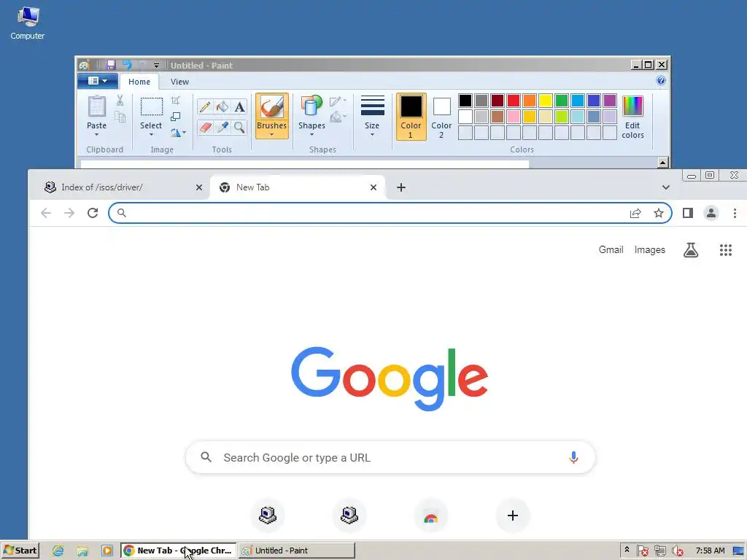Click the Crop icon in Paint
The width and height of the screenshot is (747, 560).
pos(175,100)
